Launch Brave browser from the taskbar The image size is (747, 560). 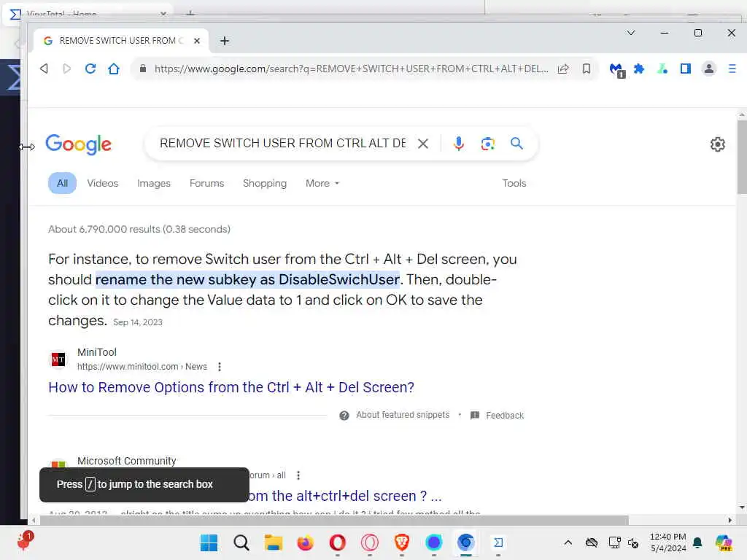402,542
